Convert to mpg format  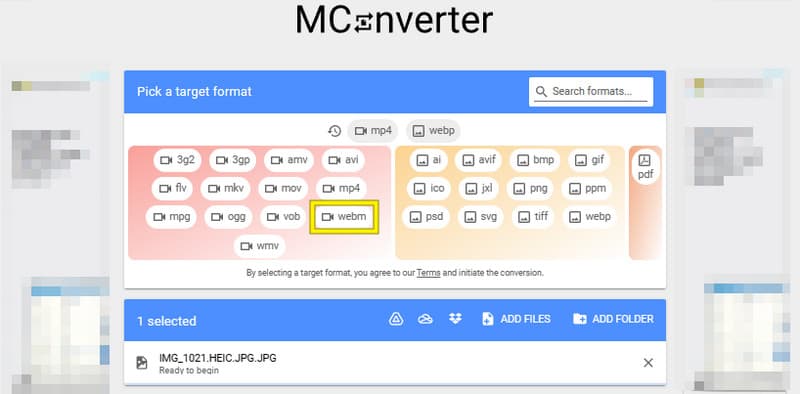point(171,217)
